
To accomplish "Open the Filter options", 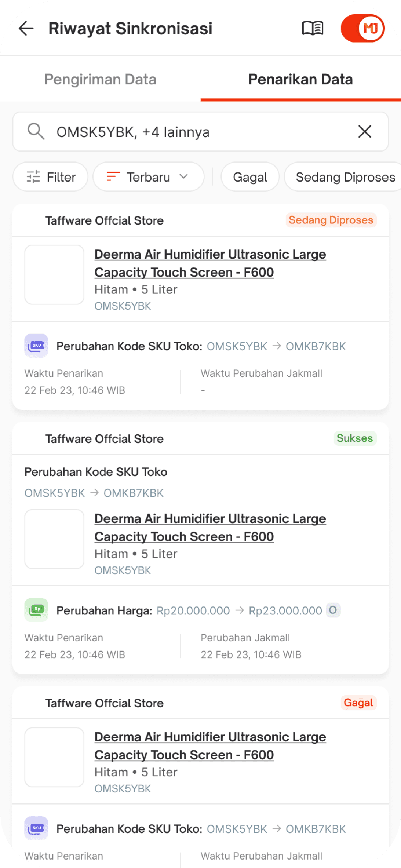I will pos(51,177).
